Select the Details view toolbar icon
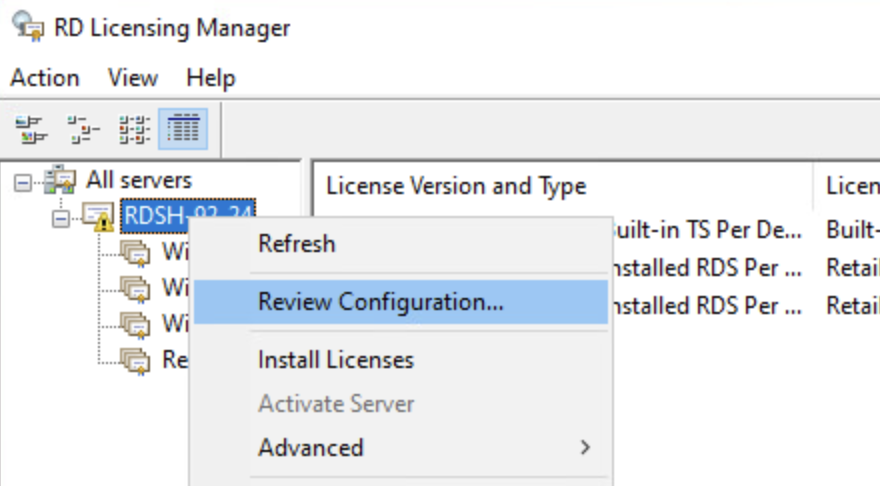 (x=183, y=129)
